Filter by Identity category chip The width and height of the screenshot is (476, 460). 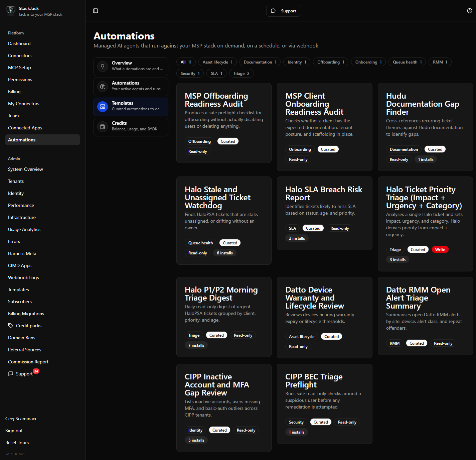297,62
